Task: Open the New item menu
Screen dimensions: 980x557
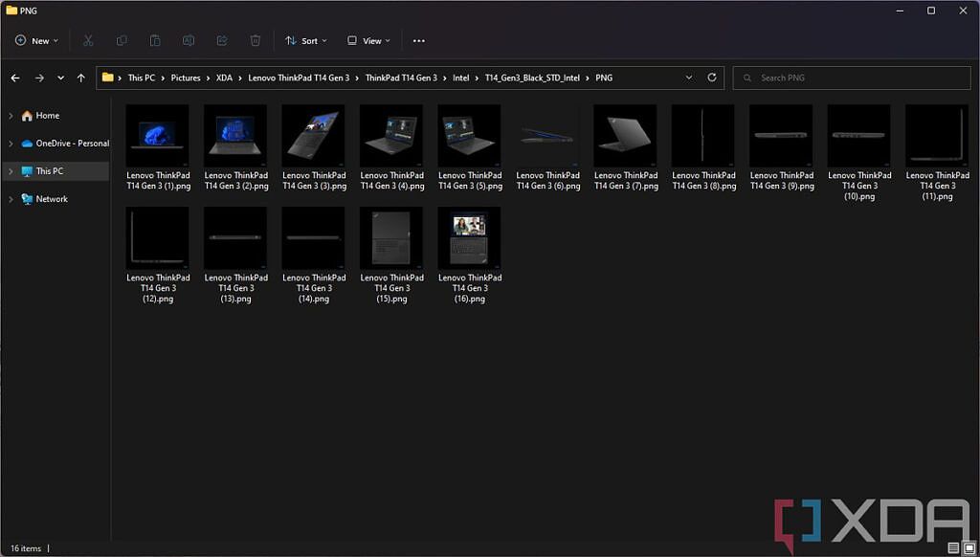Action: 37,40
